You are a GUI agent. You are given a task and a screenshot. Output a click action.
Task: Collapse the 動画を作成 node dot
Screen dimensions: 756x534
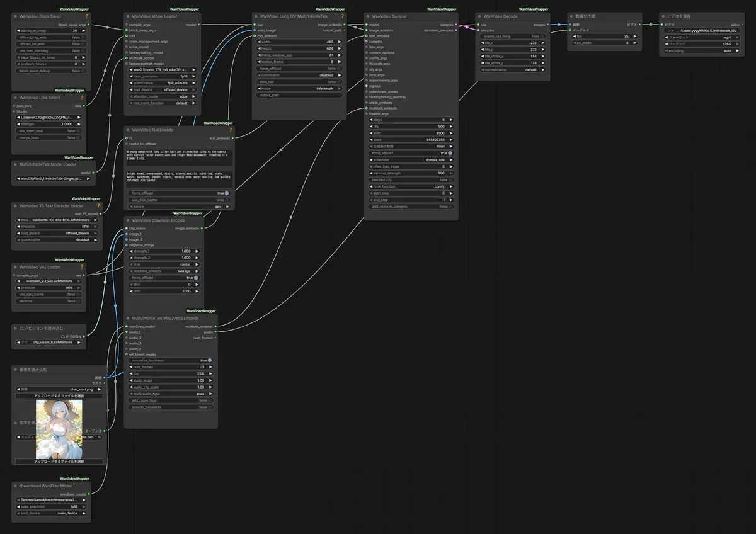[571, 16]
